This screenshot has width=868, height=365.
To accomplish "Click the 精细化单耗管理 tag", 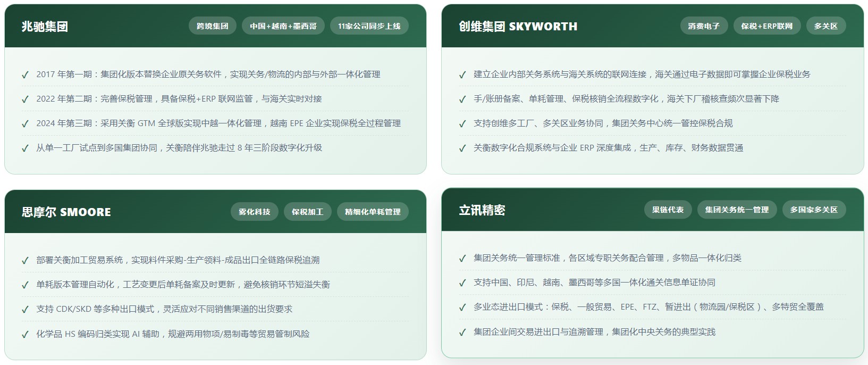I will (373, 212).
